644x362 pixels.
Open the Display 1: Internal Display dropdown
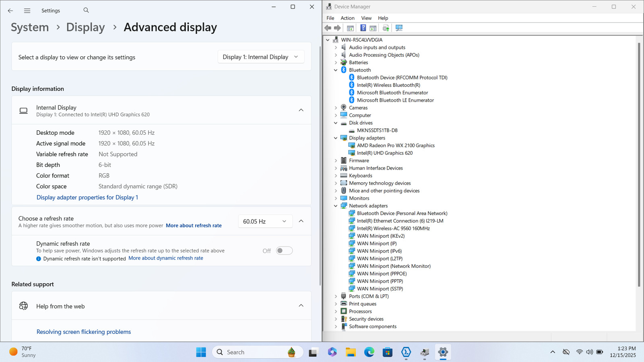click(x=261, y=57)
